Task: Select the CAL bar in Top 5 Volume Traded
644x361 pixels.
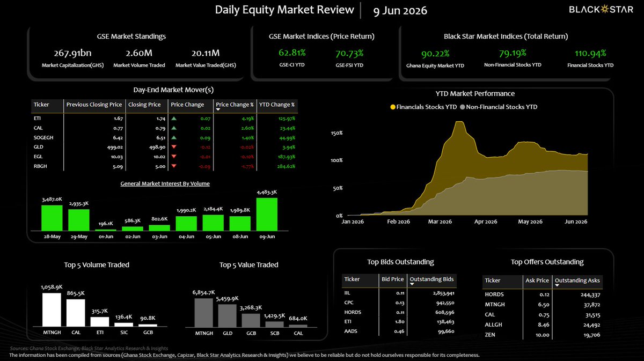Action: (76, 313)
